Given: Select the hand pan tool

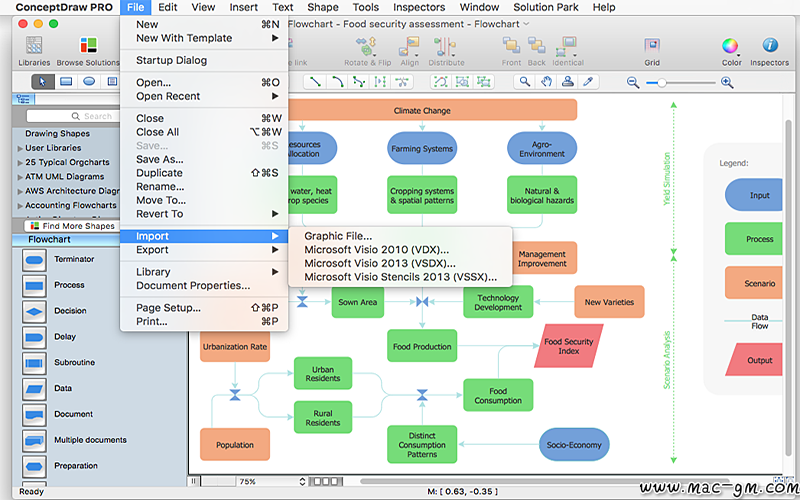Looking at the screenshot, I should point(546,82).
